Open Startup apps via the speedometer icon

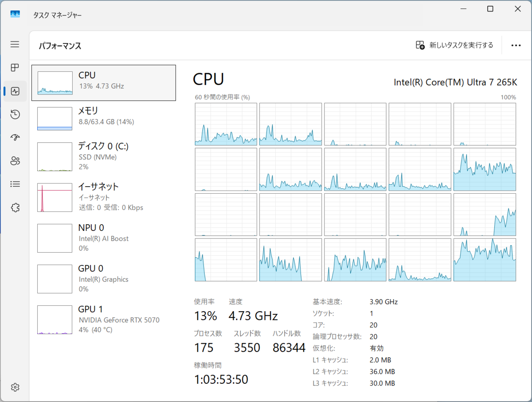pos(15,137)
